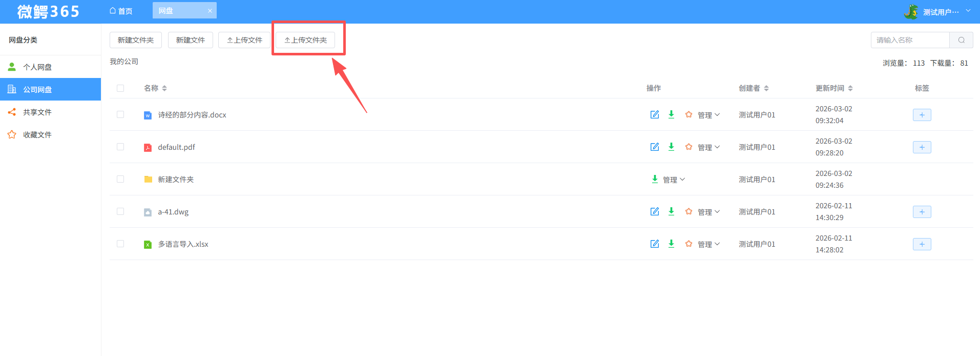Screen dimensions: 980x356
Task: Click the Excel icon of 多语言导入.xlsx
Action: tap(148, 245)
